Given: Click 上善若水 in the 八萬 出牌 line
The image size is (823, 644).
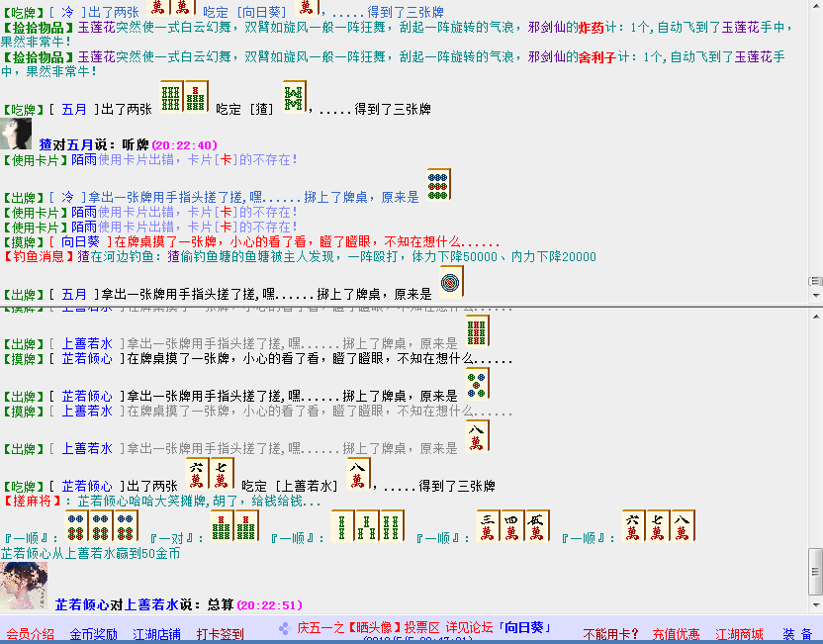Looking at the screenshot, I should click(x=87, y=448).
